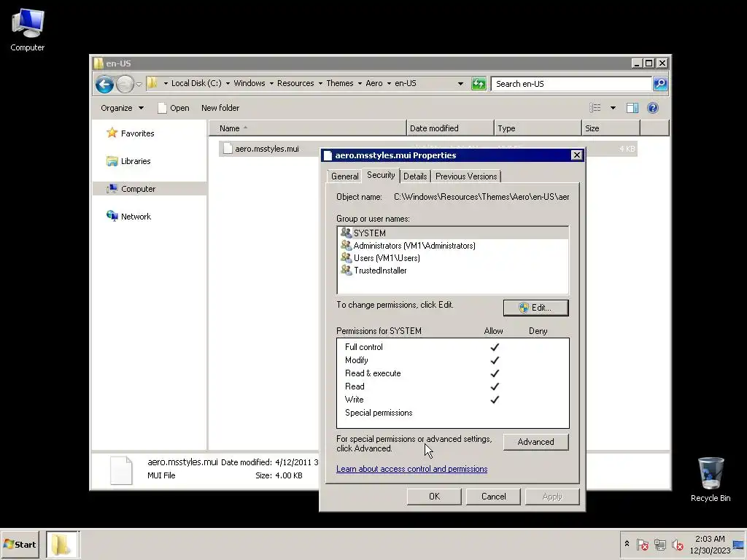Click Open in the Explorer toolbar
Image resolution: width=747 pixels, height=560 pixels.
pyautogui.click(x=174, y=108)
